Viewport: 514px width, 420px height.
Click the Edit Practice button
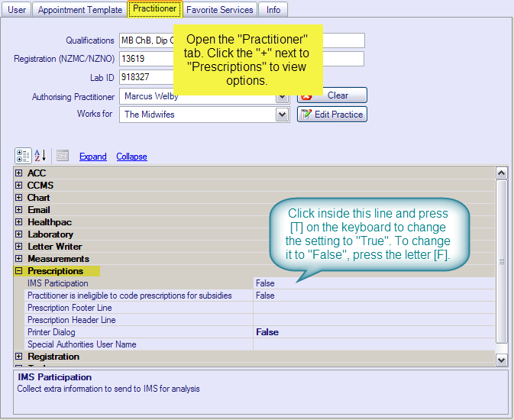click(332, 115)
